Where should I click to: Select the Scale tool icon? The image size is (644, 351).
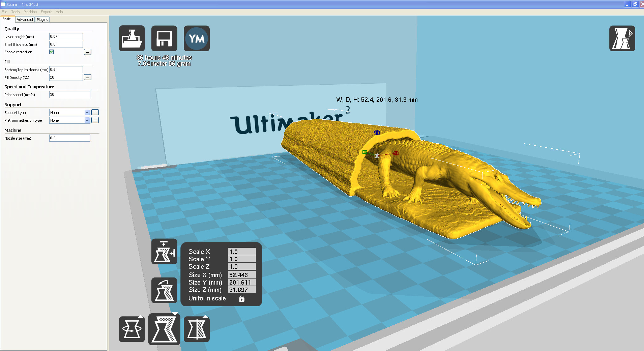click(x=164, y=329)
